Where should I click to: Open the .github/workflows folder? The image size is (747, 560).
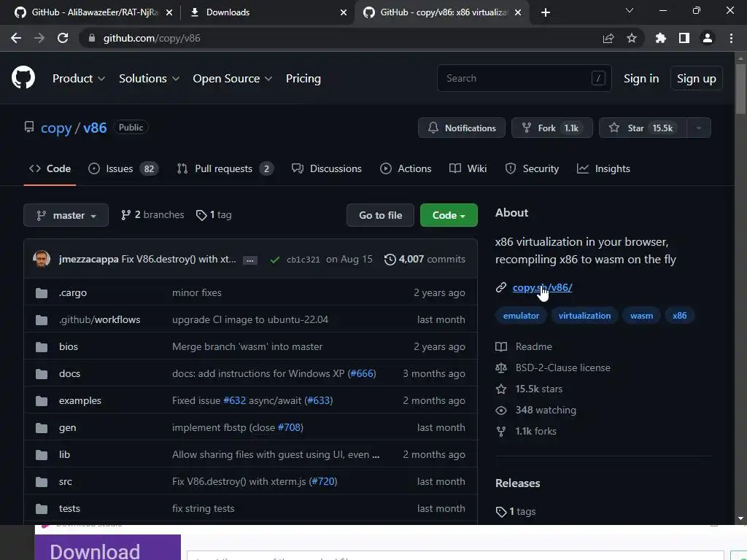pyautogui.click(x=99, y=319)
